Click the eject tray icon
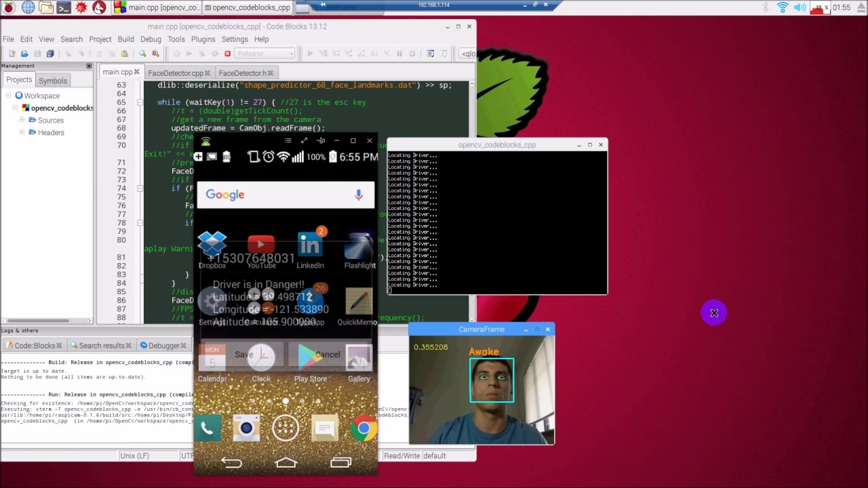The width and height of the screenshot is (868, 488). point(862,7)
